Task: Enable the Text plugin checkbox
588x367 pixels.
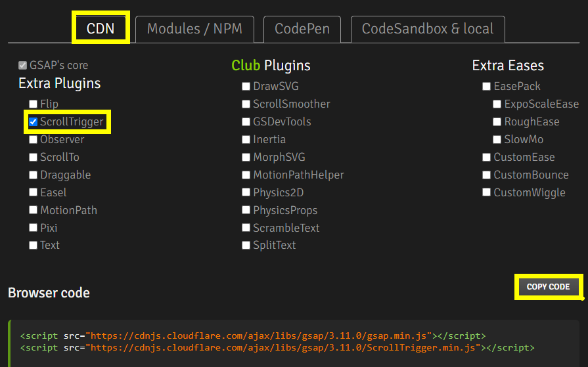Action: coord(33,245)
